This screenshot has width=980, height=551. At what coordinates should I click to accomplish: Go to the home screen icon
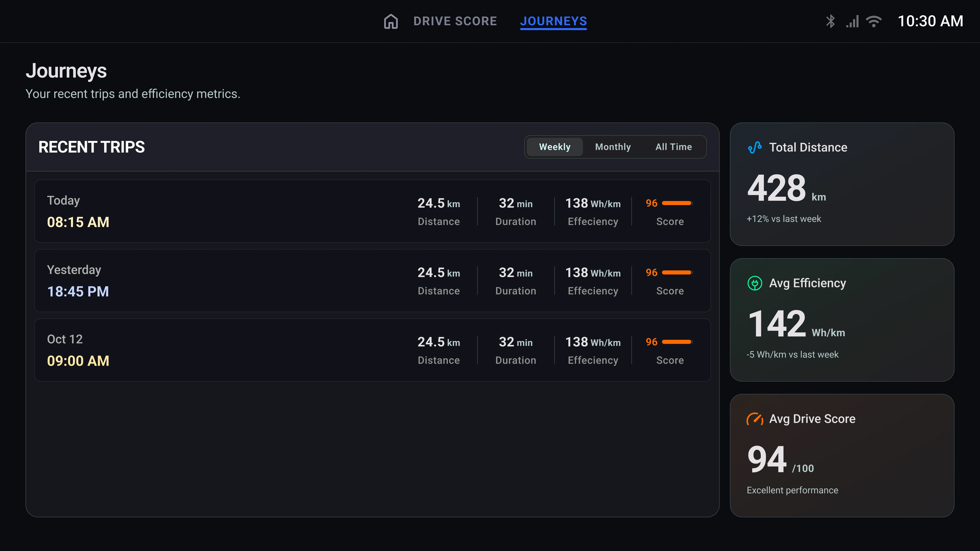[x=391, y=21]
